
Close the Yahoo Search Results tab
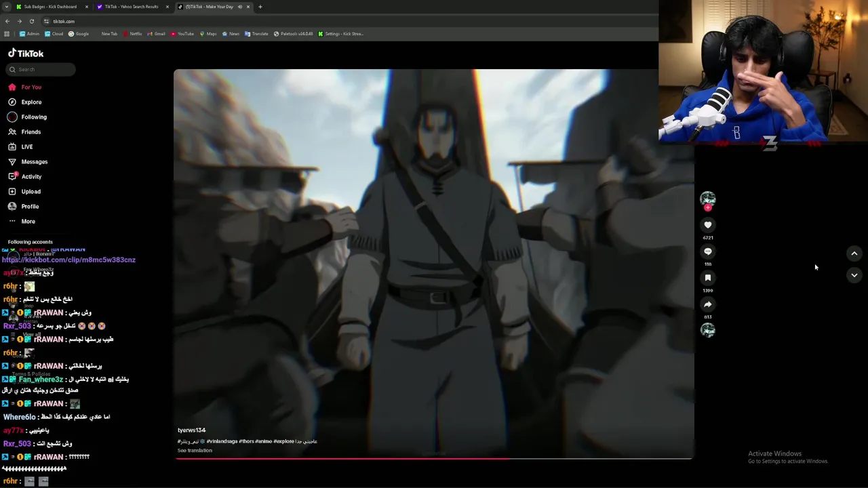[167, 7]
